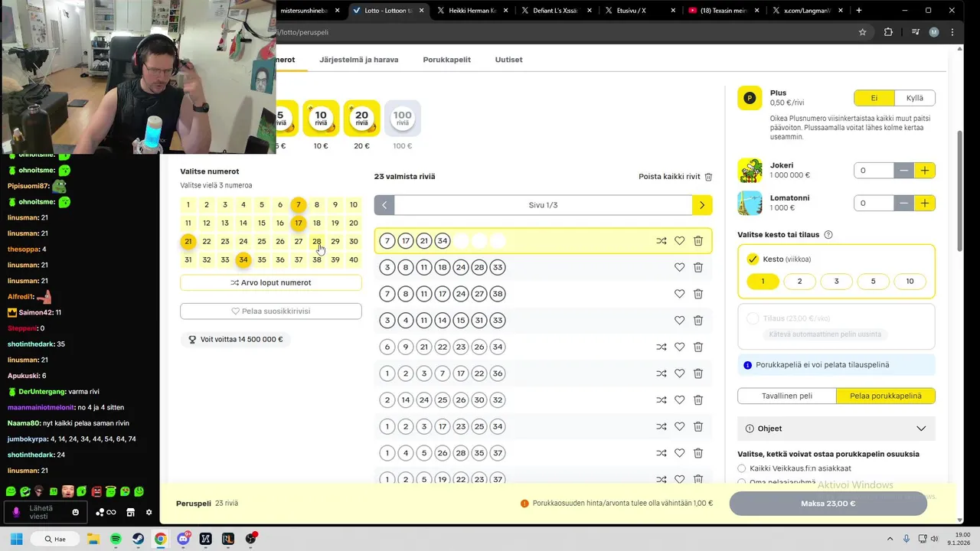
Task: Select number 28 in grid
Action: [x=316, y=241]
